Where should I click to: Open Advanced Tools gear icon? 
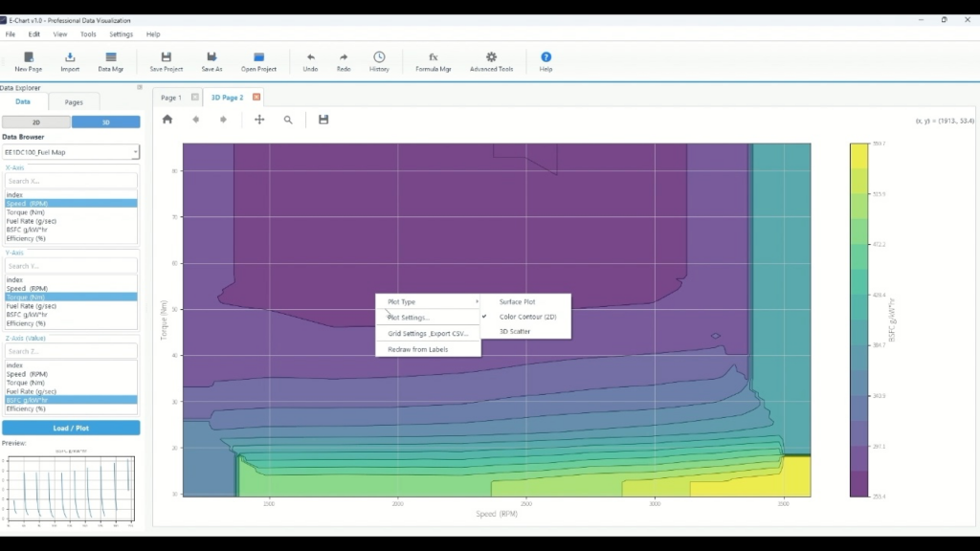[491, 57]
